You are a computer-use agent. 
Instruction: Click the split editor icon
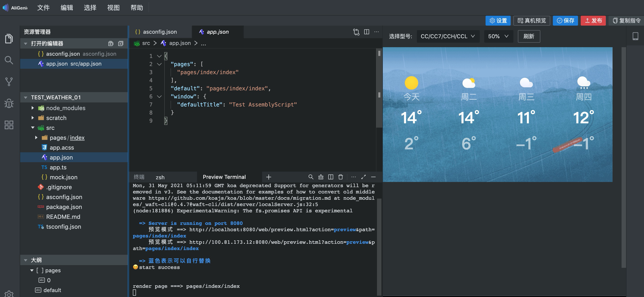(366, 32)
